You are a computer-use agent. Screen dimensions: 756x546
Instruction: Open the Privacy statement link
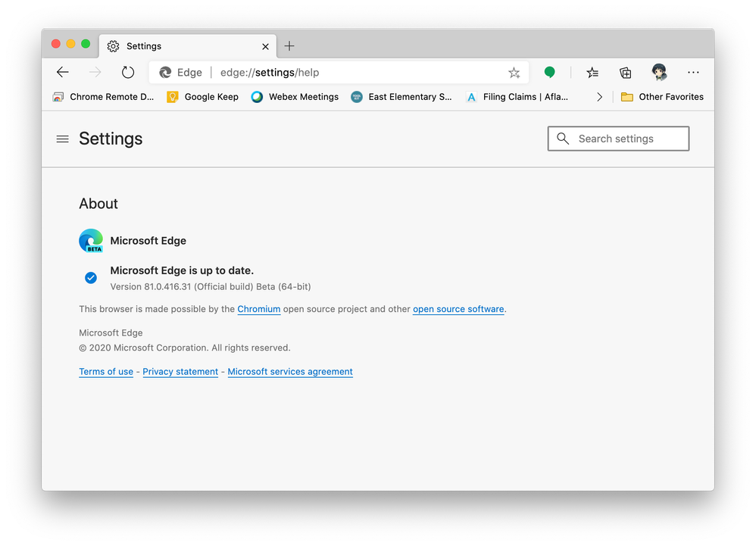point(180,372)
